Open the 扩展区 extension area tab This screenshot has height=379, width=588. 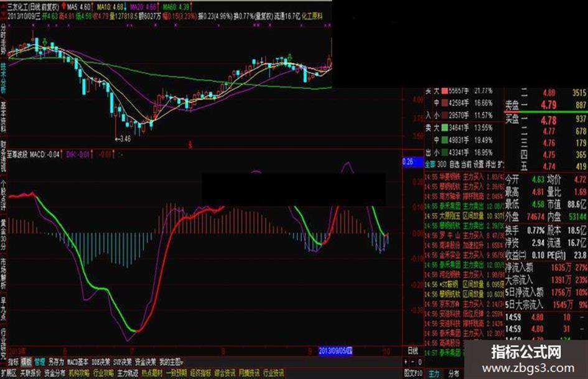click(9, 373)
